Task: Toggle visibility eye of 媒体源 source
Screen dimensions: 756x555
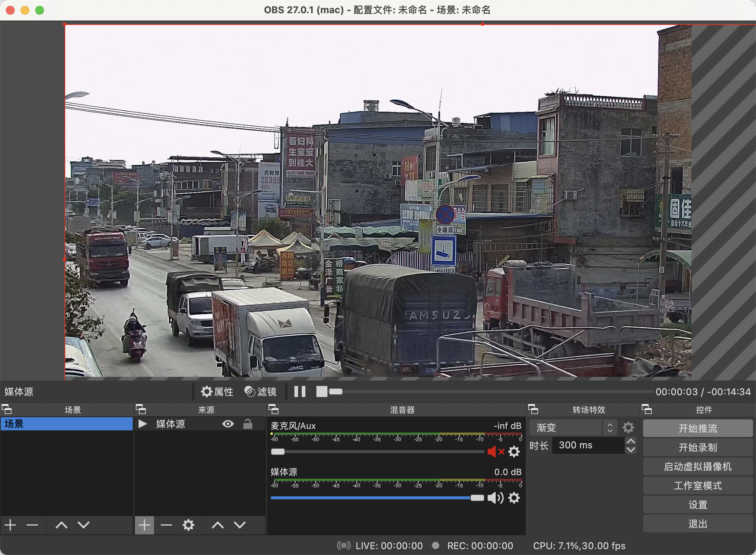Action: click(228, 424)
